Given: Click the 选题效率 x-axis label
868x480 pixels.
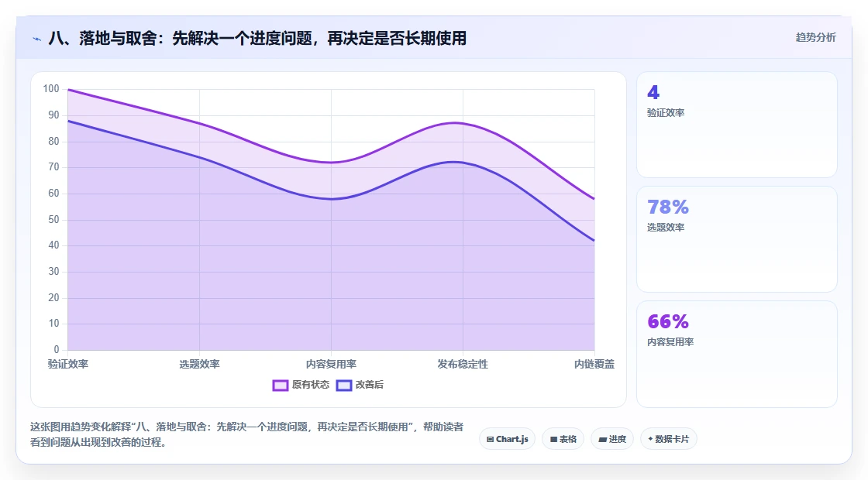Looking at the screenshot, I should coord(199,365).
